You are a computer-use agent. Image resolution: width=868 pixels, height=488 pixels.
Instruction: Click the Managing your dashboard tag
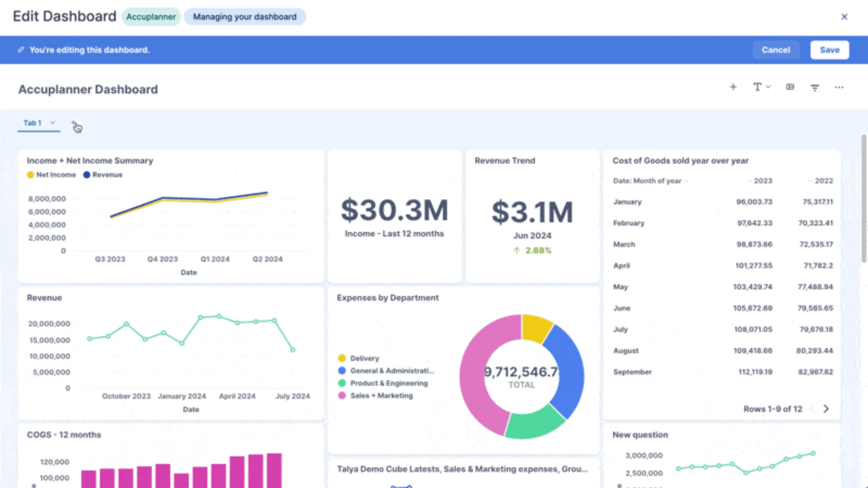tap(245, 17)
